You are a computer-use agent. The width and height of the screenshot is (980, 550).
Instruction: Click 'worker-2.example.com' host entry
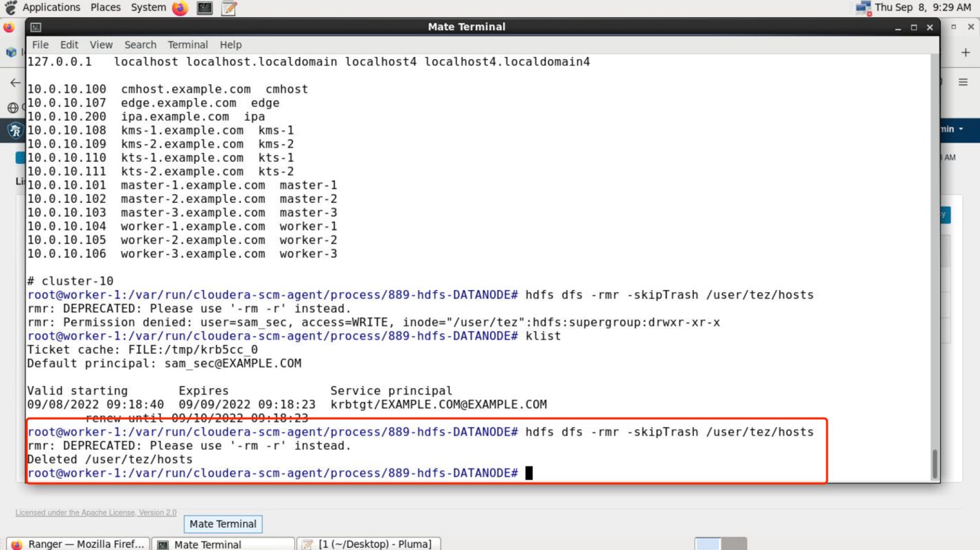pos(193,240)
